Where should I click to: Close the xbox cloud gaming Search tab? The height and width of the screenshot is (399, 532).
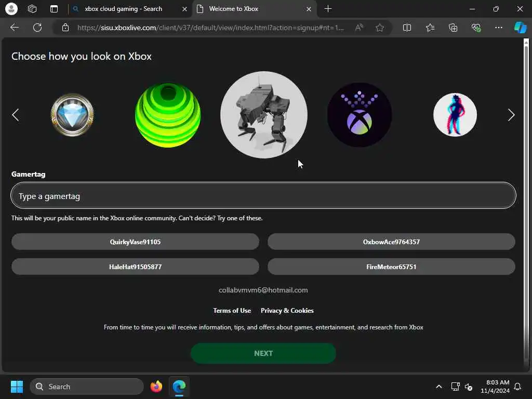pos(184,9)
